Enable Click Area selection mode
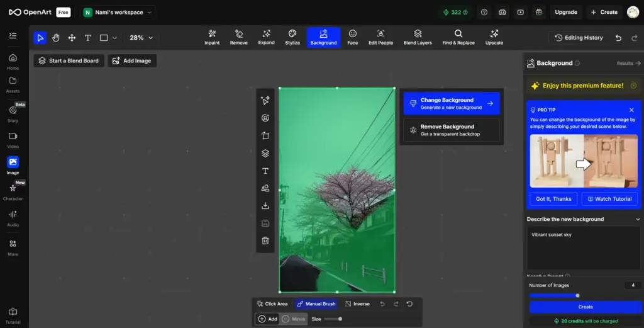Viewport: 644px width, 328px height. coord(272,304)
